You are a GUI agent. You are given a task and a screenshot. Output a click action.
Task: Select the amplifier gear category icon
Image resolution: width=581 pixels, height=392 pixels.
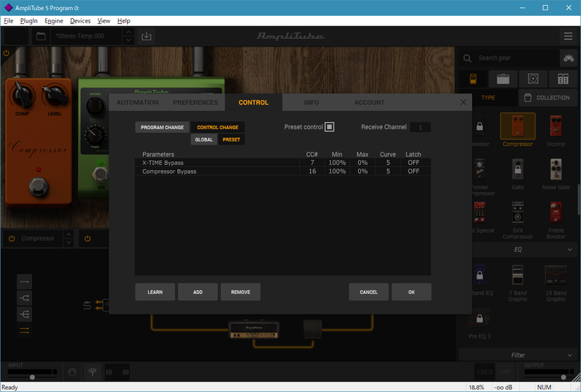503,78
